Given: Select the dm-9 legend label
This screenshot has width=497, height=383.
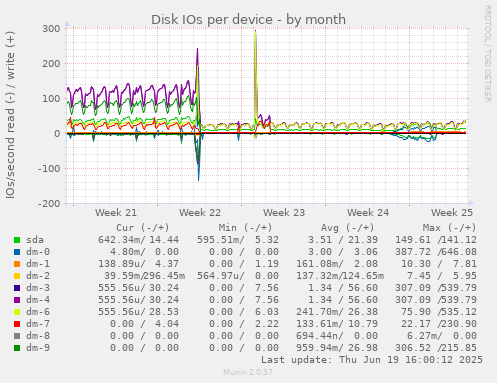Looking at the screenshot, I should pos(38,348).
